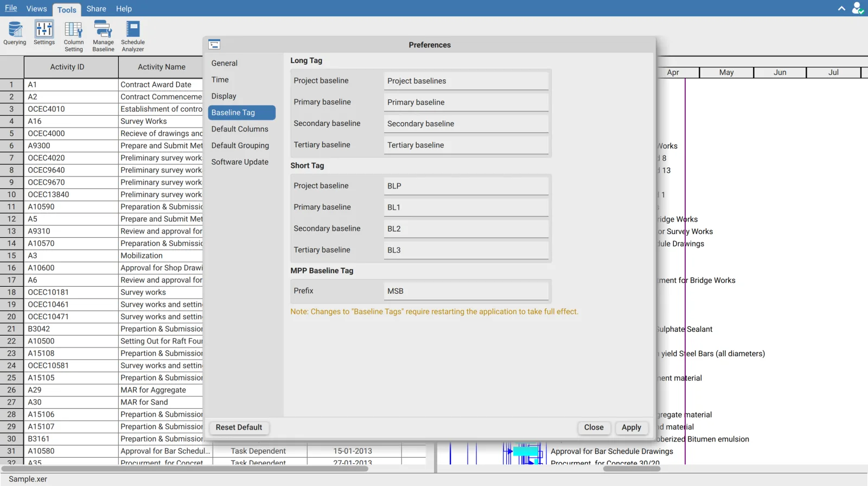Select Time preferences category

[241, 80]
